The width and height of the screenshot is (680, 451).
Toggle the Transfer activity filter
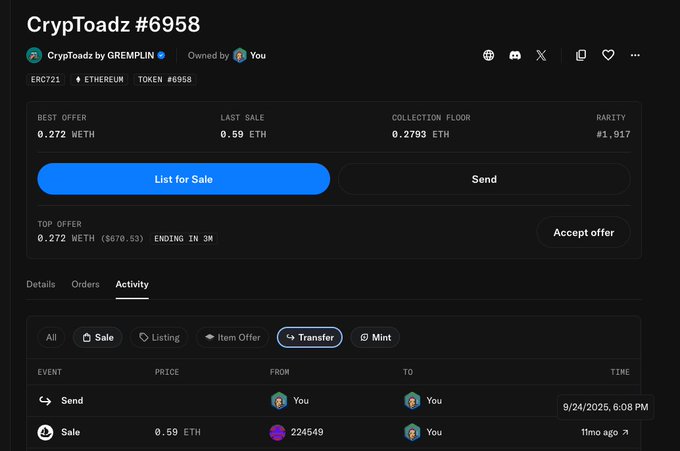click(x=310, y=337)
